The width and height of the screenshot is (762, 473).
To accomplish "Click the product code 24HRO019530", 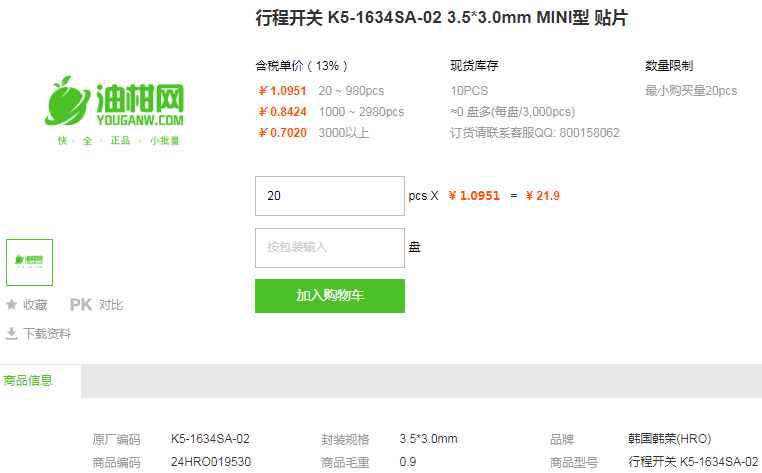I will tap(211, 462).
